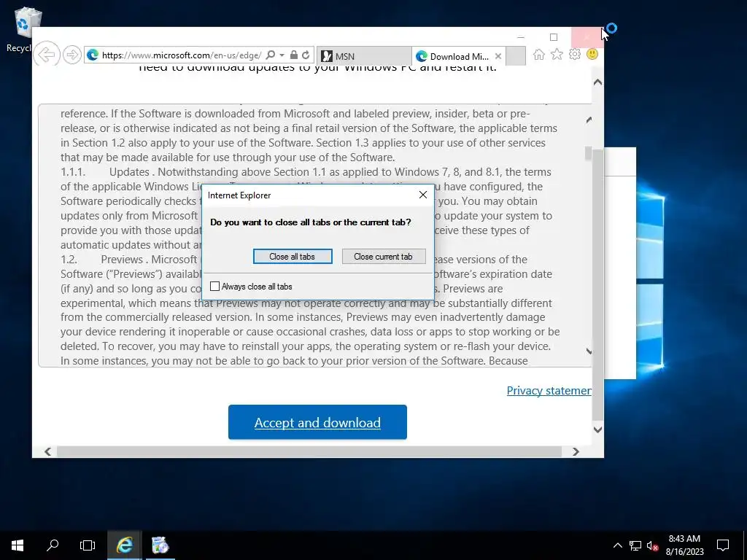Viewport: 747px width, 560px height.
Task: Select the Accept and download button
Action: 317,422
